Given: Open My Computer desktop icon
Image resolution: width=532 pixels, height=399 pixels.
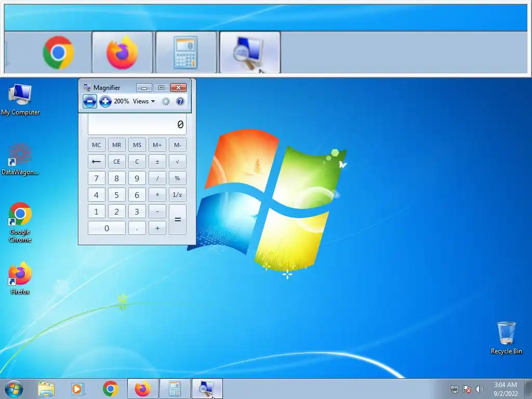Looking at the screenshot, I should [x=20, y=99].
